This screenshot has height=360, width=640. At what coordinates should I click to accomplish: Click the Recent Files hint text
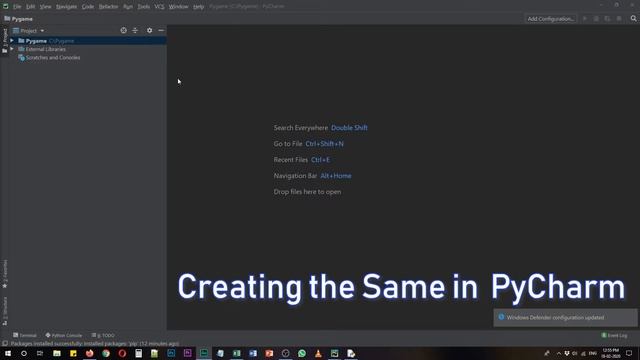[291, 160]
